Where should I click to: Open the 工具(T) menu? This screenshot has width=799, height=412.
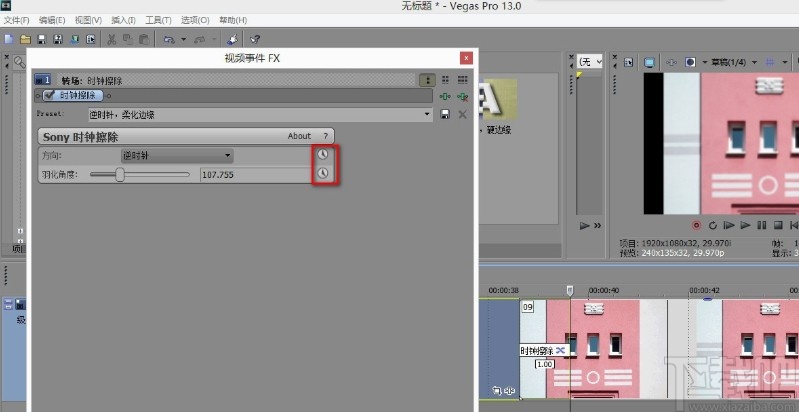158,20
